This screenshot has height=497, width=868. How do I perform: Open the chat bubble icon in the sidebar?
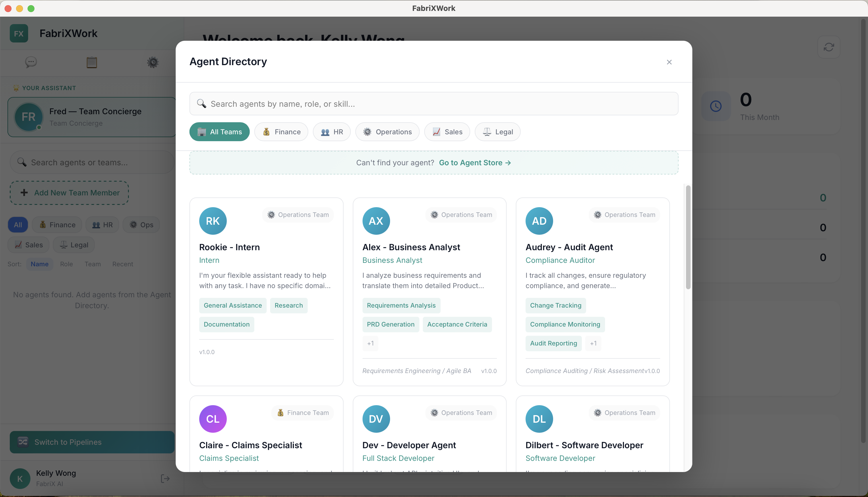[31, 62]
